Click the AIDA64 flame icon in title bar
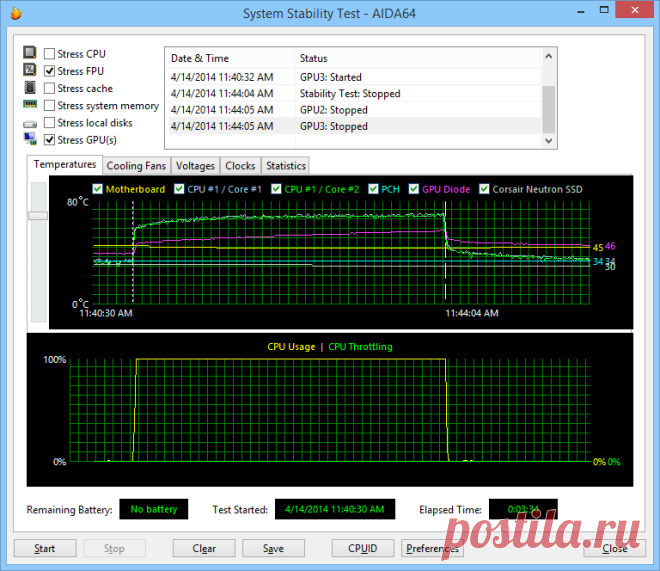Screen dimensions: 660x571 click(16, 13)
